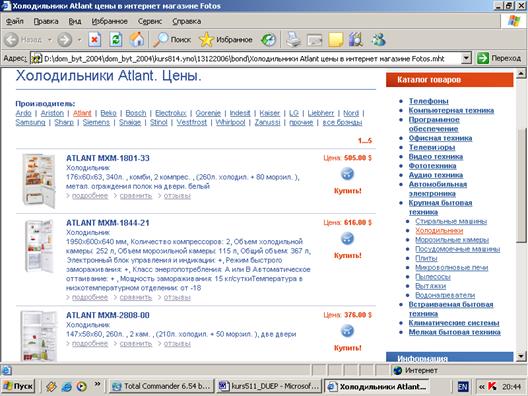Screen dimensions: 528x396
Task: Click Купить! for ATLANT MXM-1844-21
Action: [348, 255]
